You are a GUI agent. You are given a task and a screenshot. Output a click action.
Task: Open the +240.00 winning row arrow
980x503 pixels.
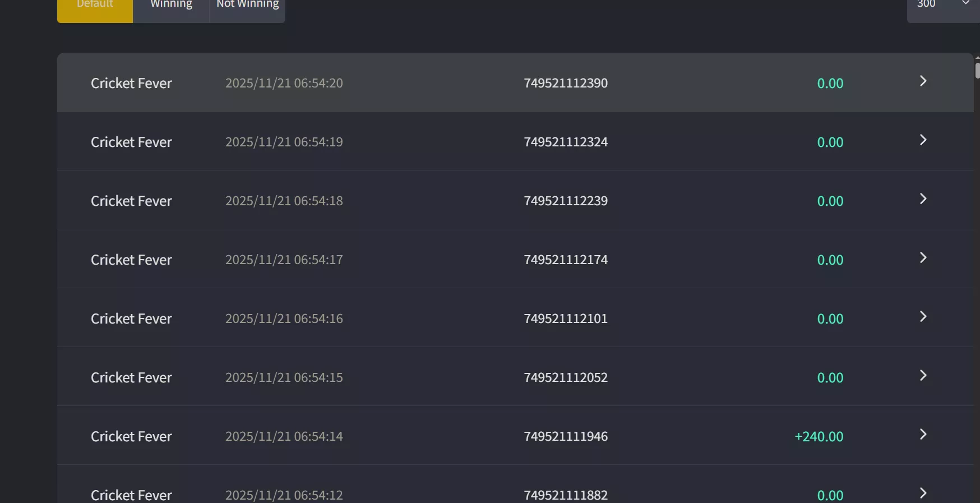coord(923,435)
